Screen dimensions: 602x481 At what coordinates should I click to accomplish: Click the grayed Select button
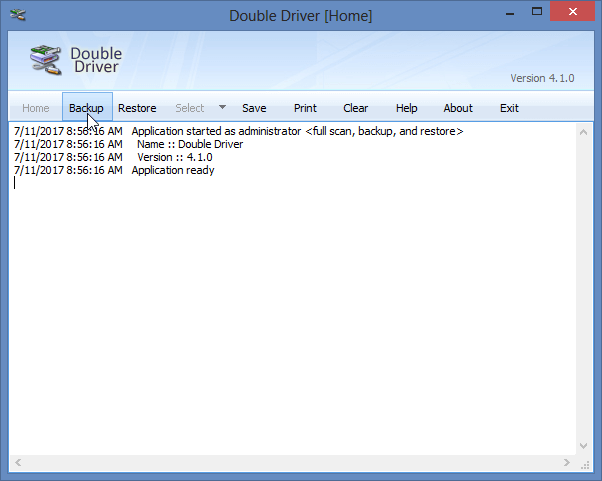190,108
